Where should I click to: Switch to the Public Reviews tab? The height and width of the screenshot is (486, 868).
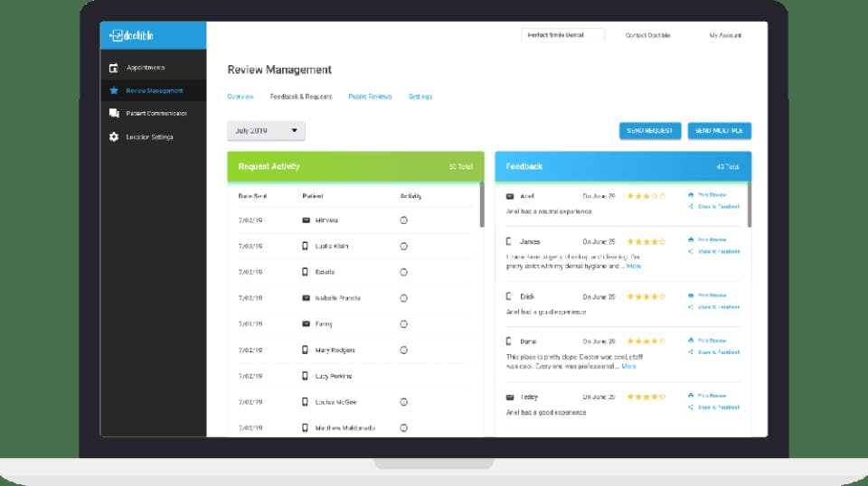[x=370, y=96]
